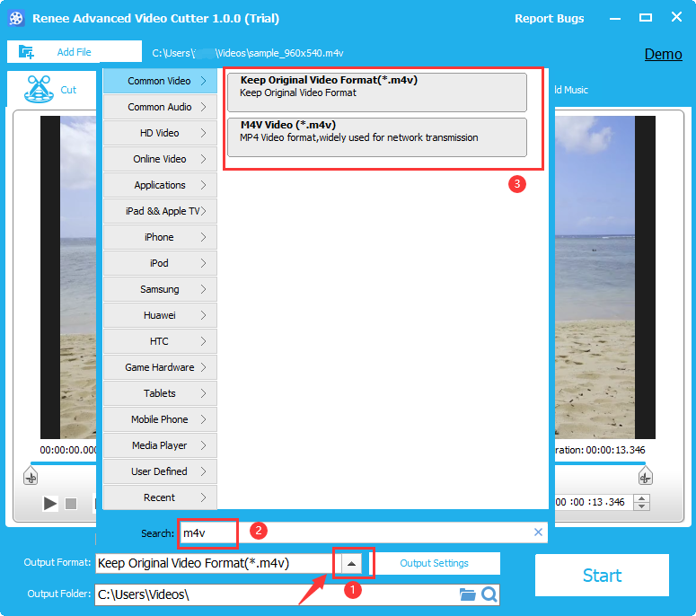Expand the HD Video category
The image size is (696, 616).
pos(160,133)
